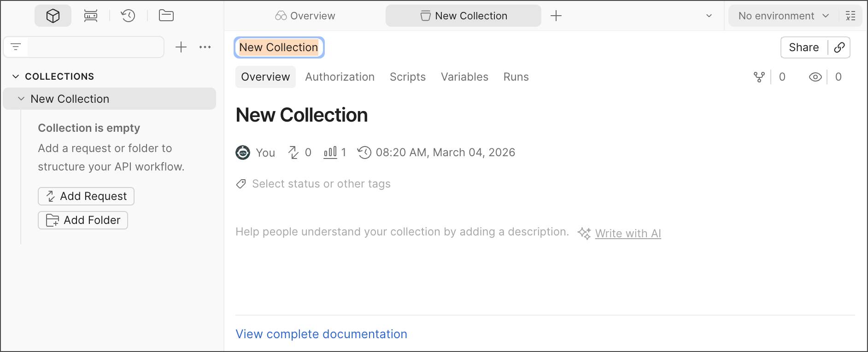The image size is (868, 352).
Task: Click the Add Folder button
Action: coord(83,220)
